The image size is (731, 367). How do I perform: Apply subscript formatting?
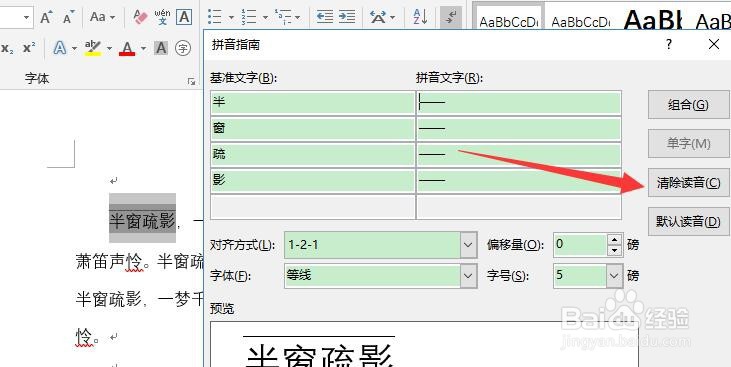point(7,48)
